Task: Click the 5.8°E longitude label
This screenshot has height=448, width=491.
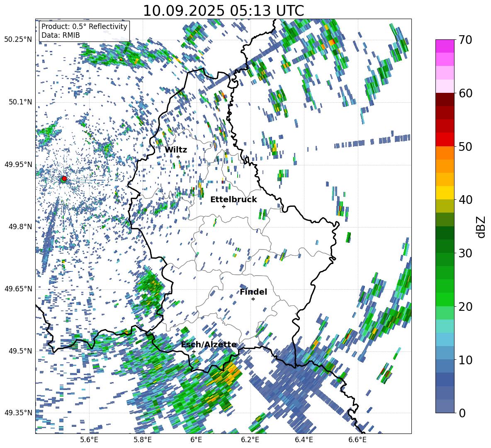Action: pos(143,440)
